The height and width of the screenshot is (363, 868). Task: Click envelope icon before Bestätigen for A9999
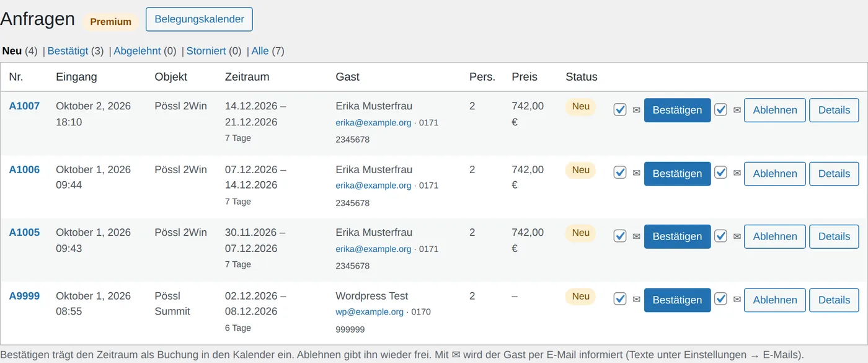(636, 300)
